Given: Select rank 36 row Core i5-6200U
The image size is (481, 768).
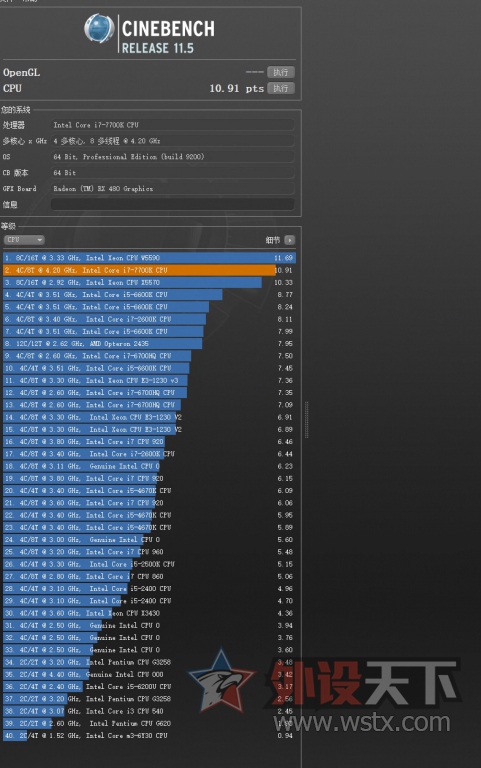Looking at the screenshot, I should coord(149,686).
